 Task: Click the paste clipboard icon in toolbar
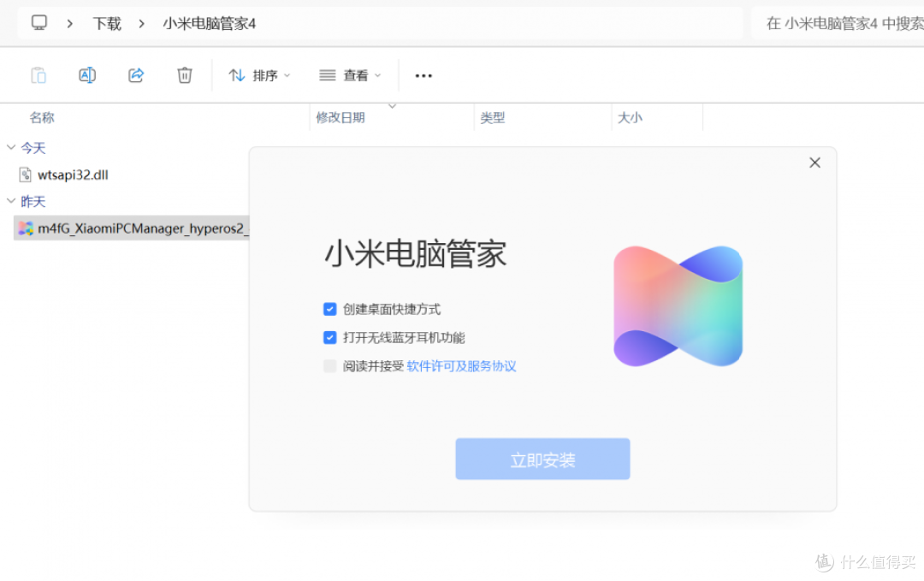click(x=38, y=75)
